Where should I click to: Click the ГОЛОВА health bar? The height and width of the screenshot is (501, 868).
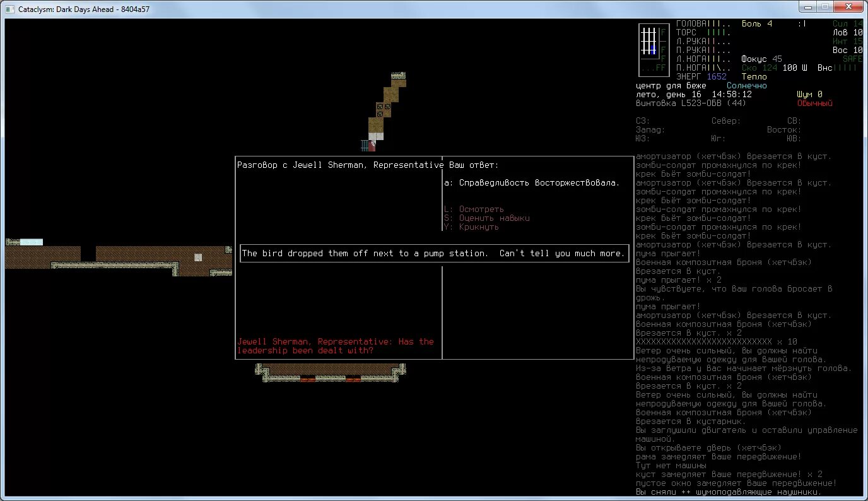(x=704, y=24)
